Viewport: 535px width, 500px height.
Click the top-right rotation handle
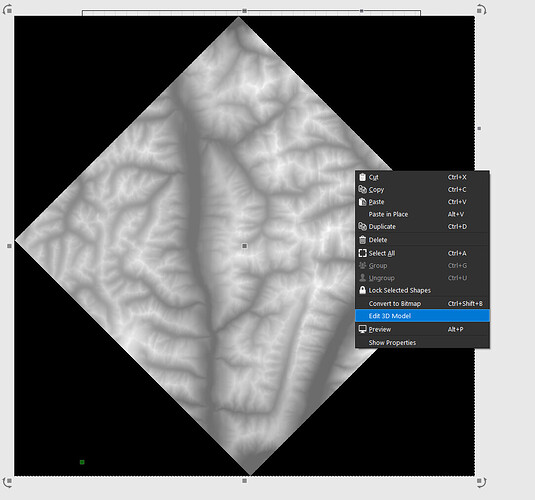(481, 10)
